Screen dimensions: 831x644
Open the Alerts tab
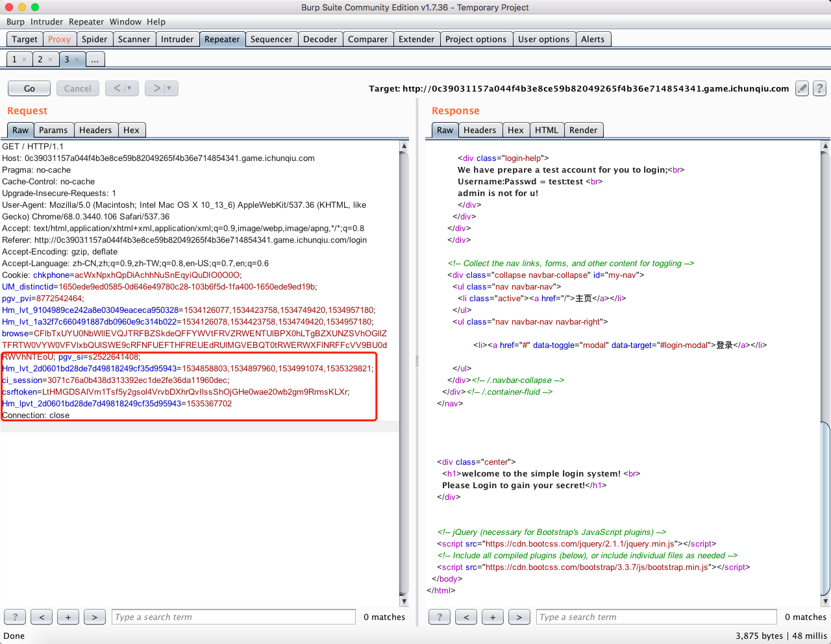tap(593, 39)
